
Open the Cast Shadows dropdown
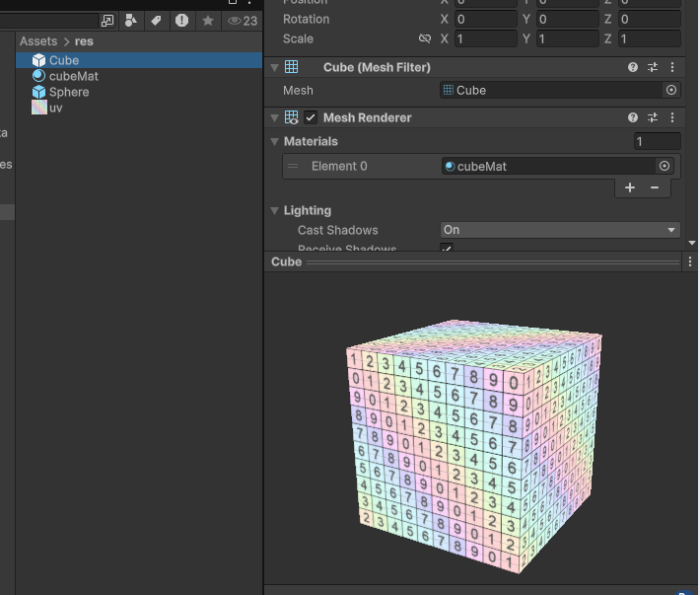coord(560,230)
